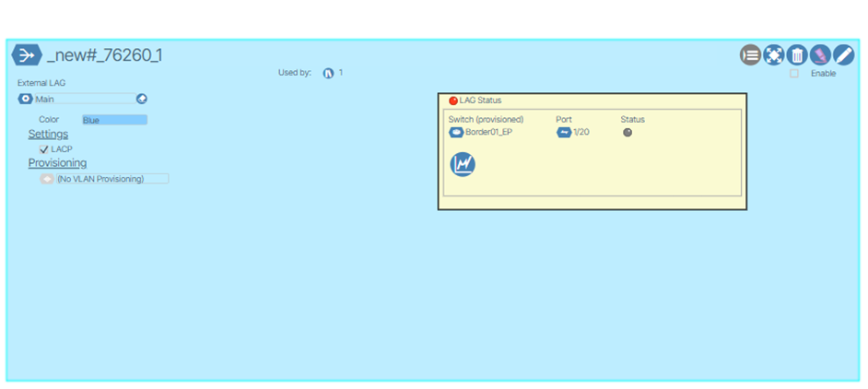
Task: Click the Blue color field
Action: tap(114, 120)
